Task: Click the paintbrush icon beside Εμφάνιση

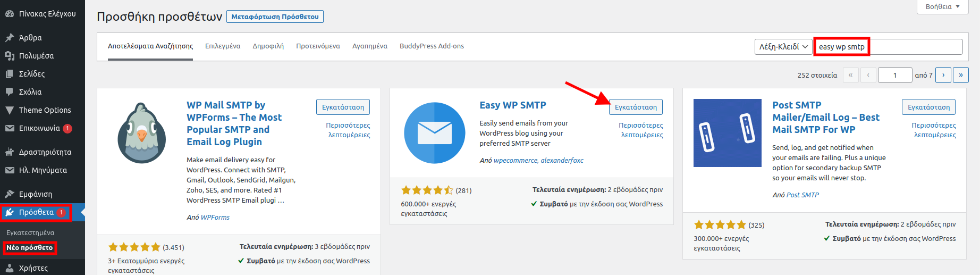Action: (10, 194)
